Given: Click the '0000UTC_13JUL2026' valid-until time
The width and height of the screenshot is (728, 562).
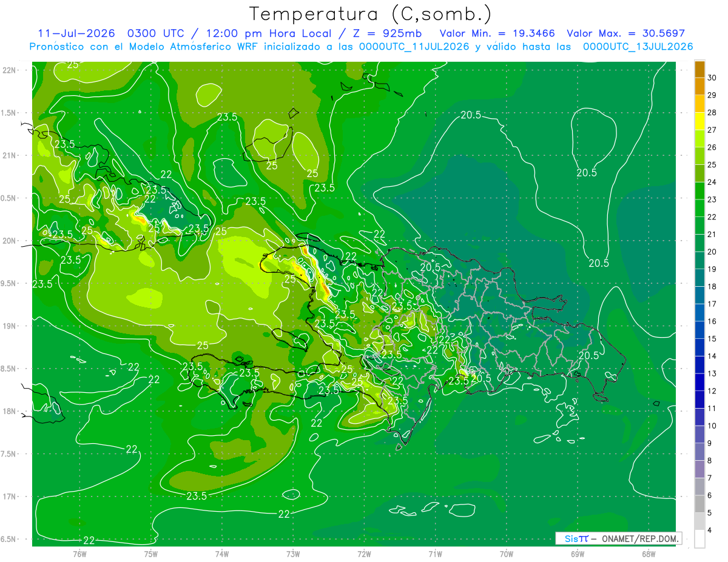Looking at the screenshot, I should [x=638, y=47].
